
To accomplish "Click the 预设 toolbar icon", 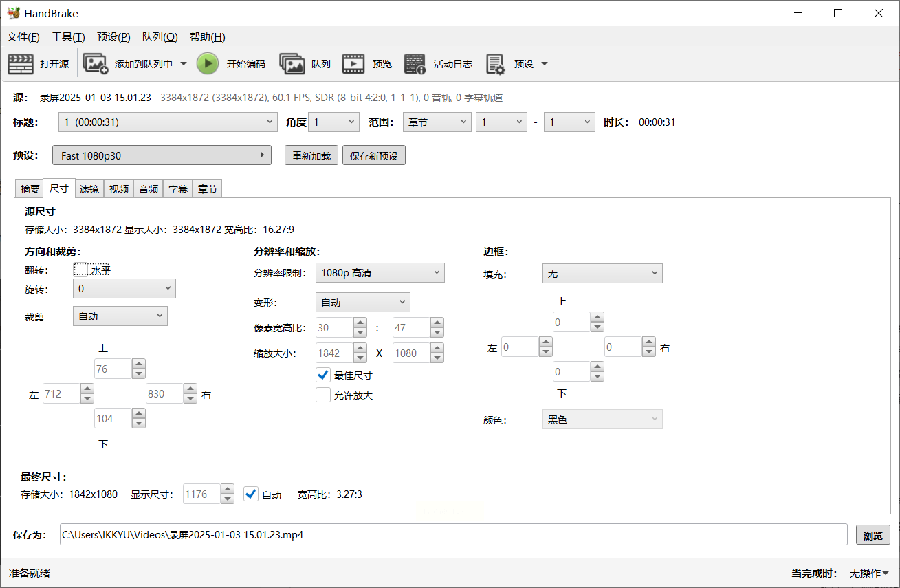I will point(496,64).
